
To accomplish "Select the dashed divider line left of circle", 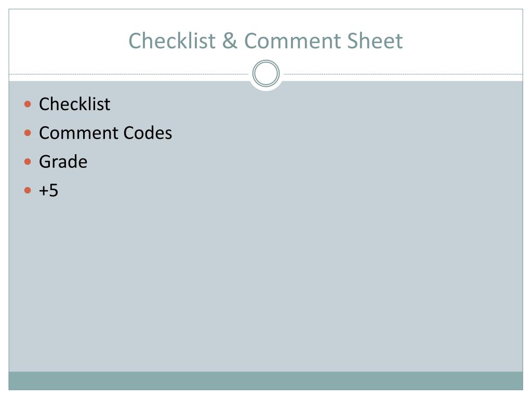I will click(129, 74).
